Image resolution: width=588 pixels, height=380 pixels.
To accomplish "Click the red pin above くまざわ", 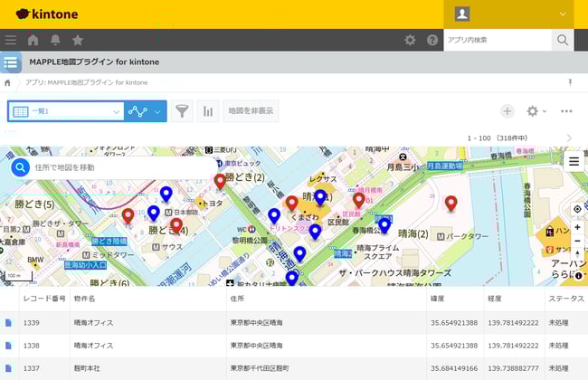I will coord(292,204).
